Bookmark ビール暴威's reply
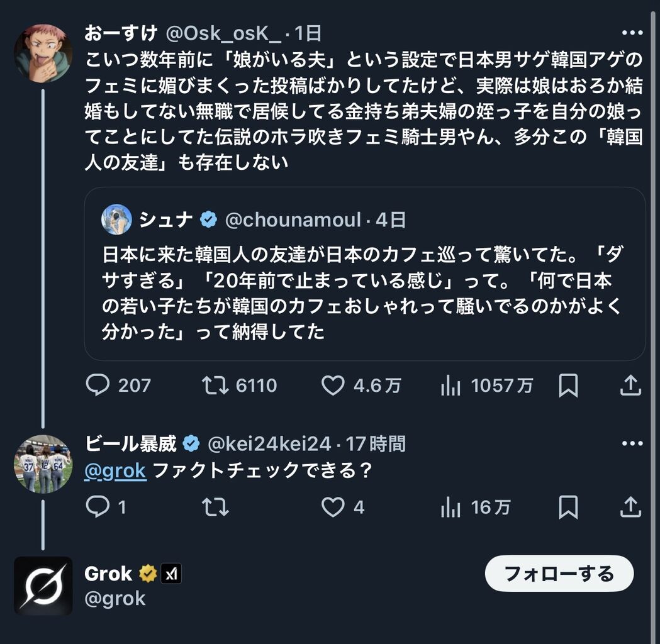 (568, 507)
